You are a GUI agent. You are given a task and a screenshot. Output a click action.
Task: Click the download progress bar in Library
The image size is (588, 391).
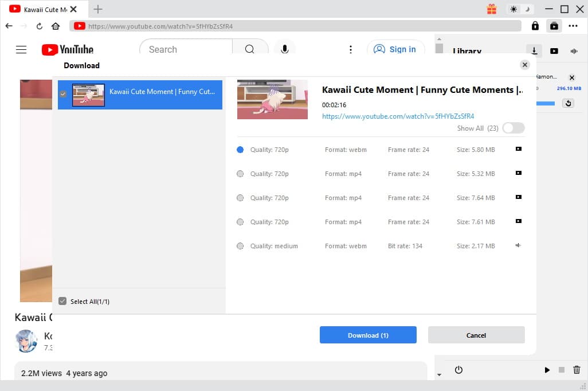[x=546, y=103]
